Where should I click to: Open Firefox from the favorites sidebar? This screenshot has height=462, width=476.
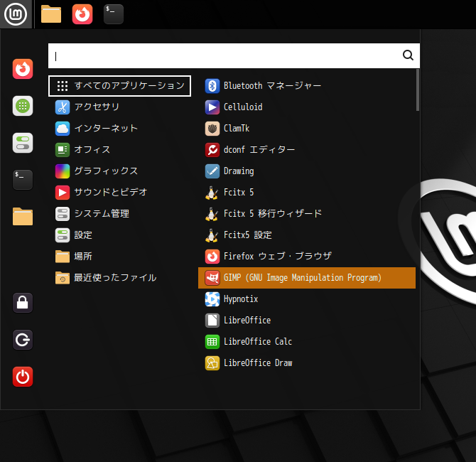click(x=23, y=69)
